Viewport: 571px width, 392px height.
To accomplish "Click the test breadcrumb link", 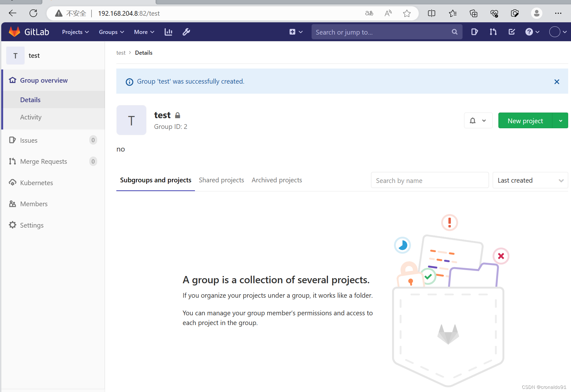I will tap(121, 53).
